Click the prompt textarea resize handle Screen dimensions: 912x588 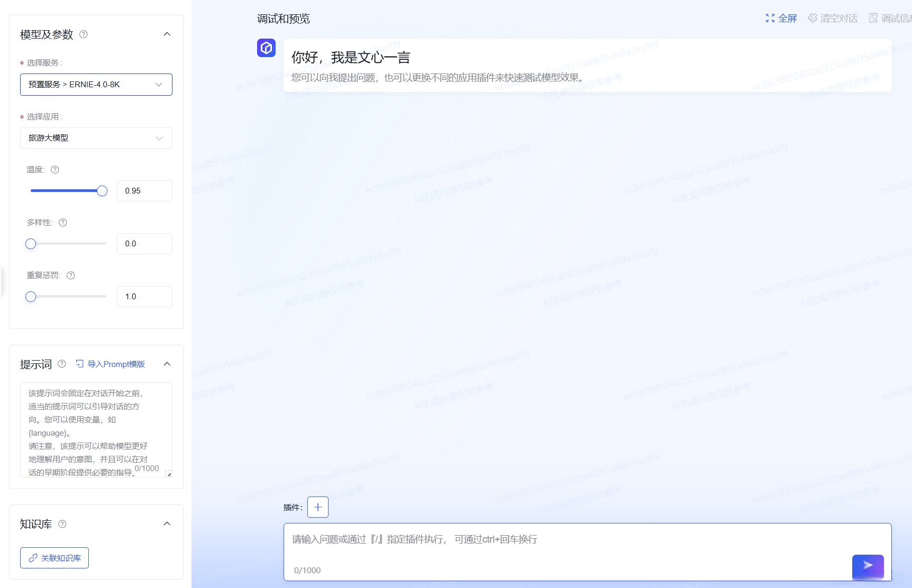pyautogui.click(x=169, y=474)
